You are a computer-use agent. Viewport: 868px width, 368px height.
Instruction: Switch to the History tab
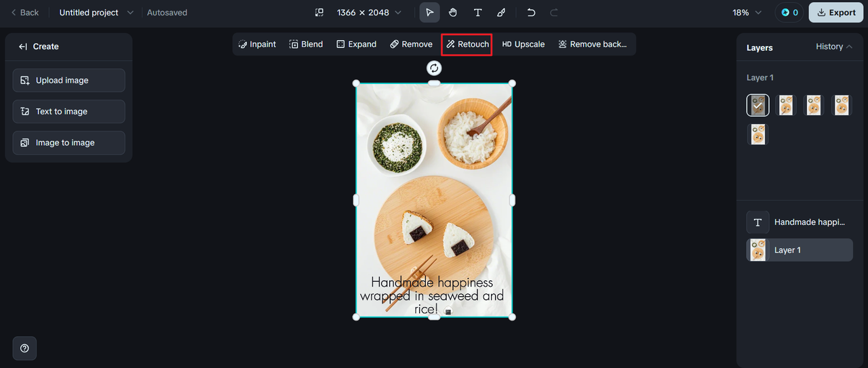829,47
